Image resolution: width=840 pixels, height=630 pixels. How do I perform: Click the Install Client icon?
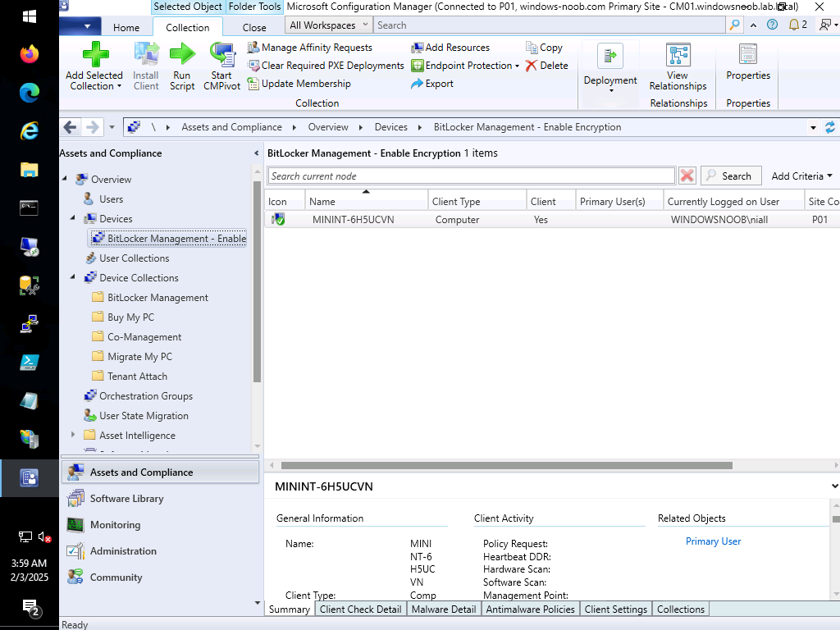coord(146,54)
